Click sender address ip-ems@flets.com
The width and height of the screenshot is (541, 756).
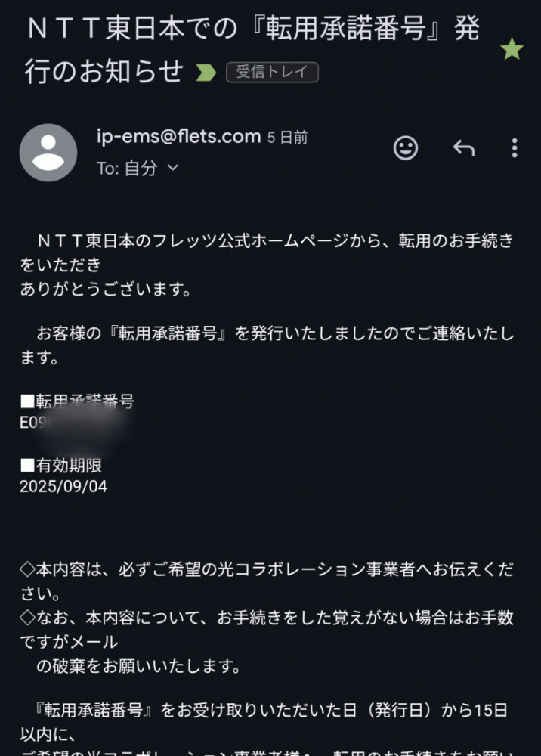(178, 137)
